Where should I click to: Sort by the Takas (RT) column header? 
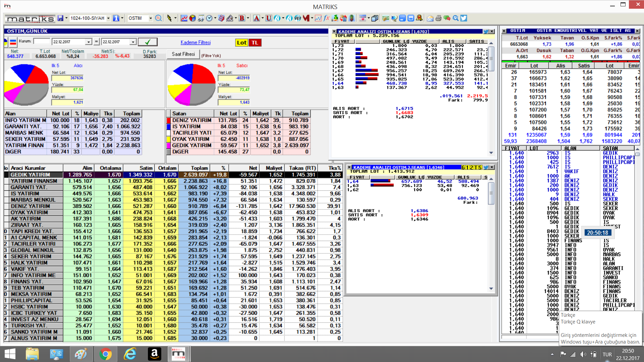pos(302,168)
